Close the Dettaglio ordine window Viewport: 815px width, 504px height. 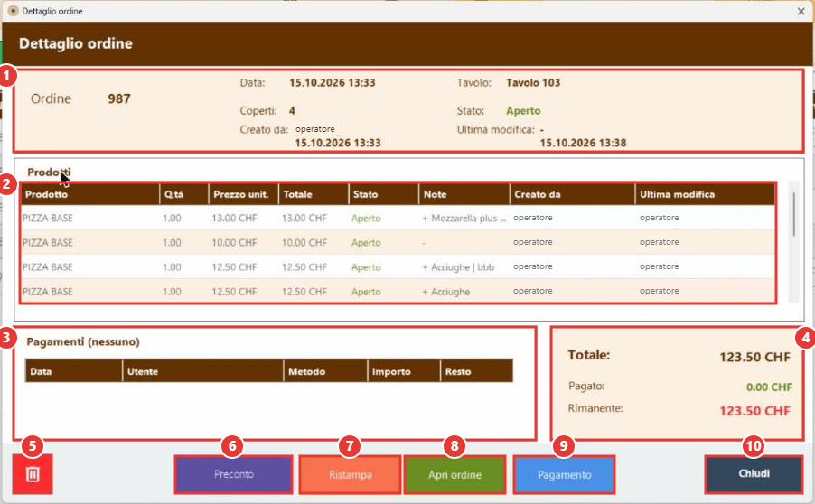coord(801,11)
